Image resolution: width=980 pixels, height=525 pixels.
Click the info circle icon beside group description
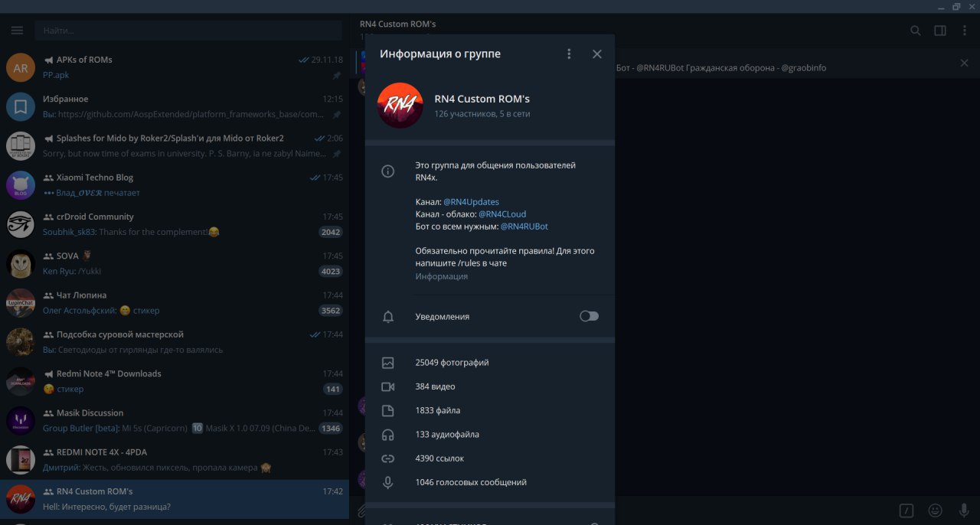click(x=388, y=171)
